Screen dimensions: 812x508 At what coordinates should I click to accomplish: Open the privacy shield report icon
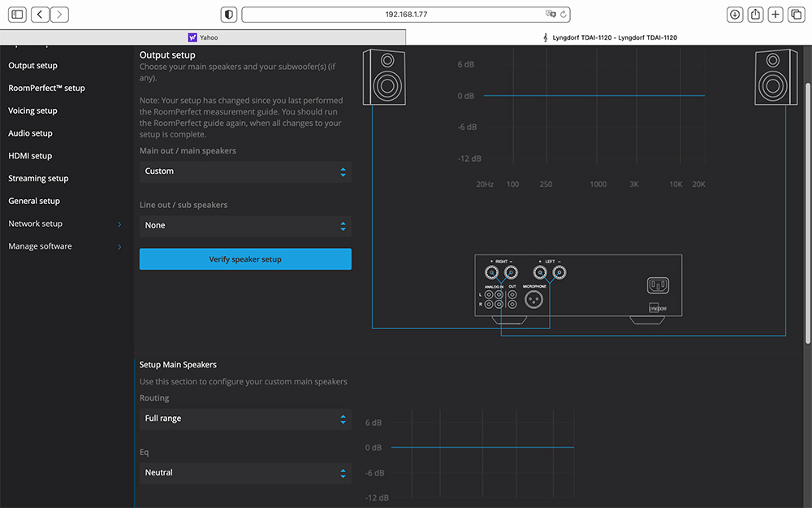(229, 15)
